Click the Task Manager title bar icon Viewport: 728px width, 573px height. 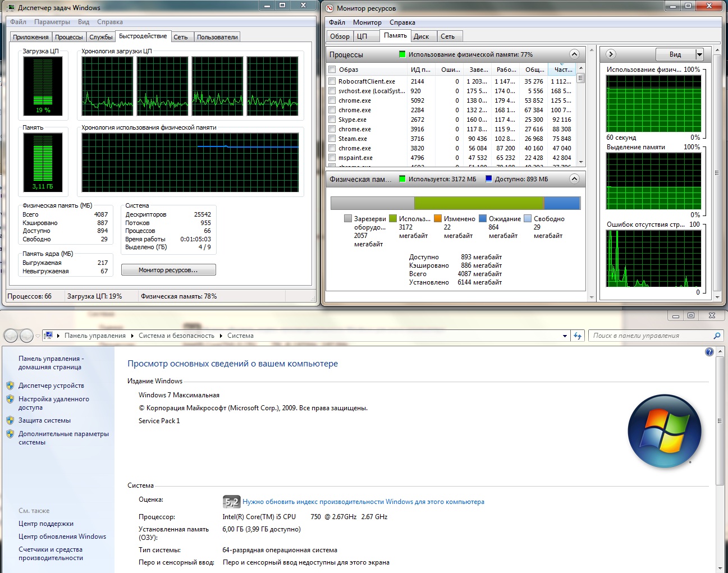tap(11, 8)
